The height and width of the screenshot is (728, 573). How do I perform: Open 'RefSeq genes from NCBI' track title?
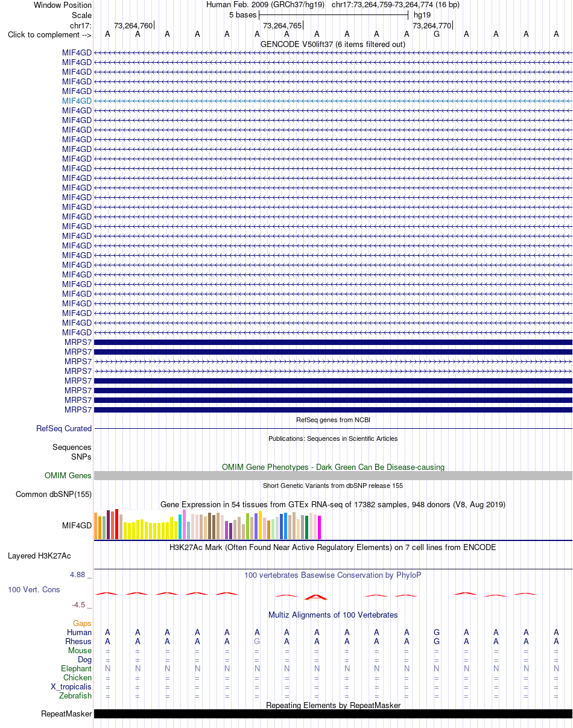pos(333,420)
